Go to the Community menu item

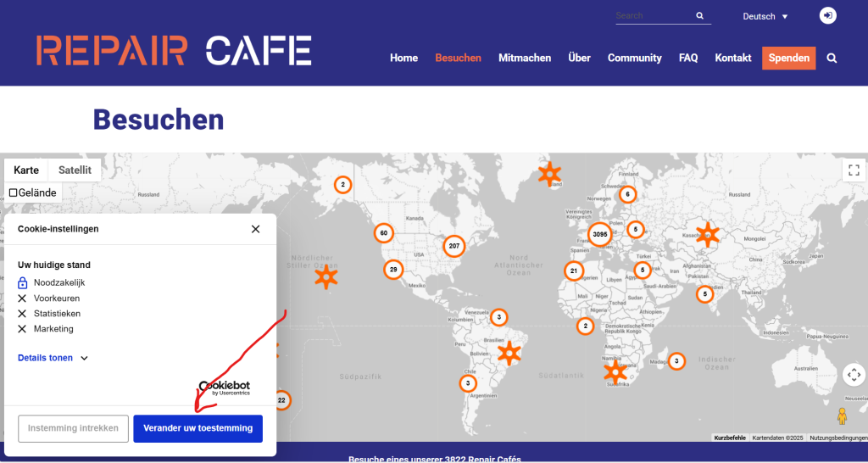[x=634, y=59]
